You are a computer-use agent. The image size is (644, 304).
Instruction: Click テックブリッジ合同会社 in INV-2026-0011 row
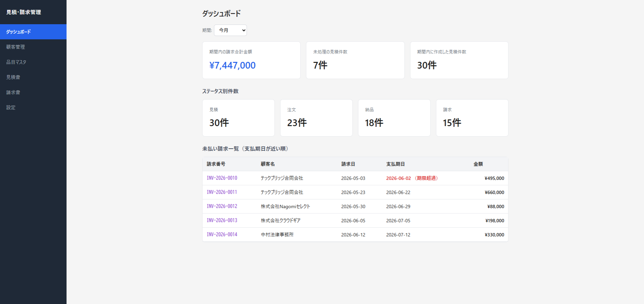[x=282, y=192]
